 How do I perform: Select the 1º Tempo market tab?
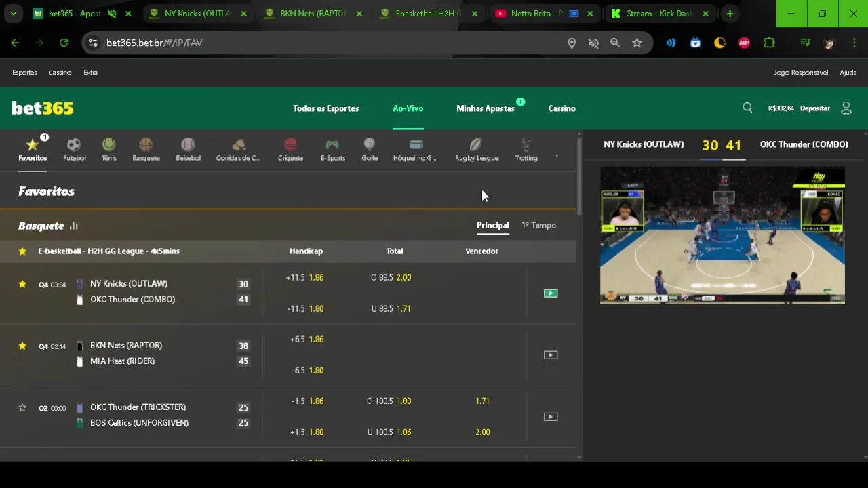(x=538, y=225)
